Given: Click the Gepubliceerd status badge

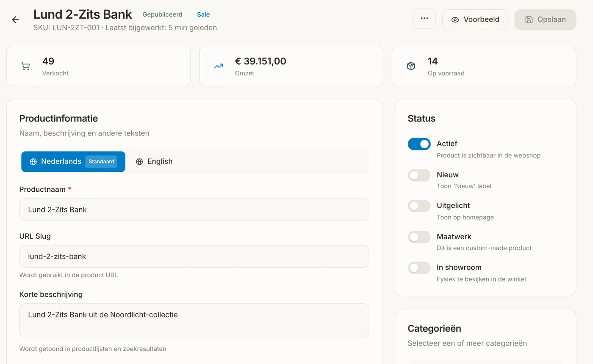Looking at the screenshot, I should pos(162,14).
